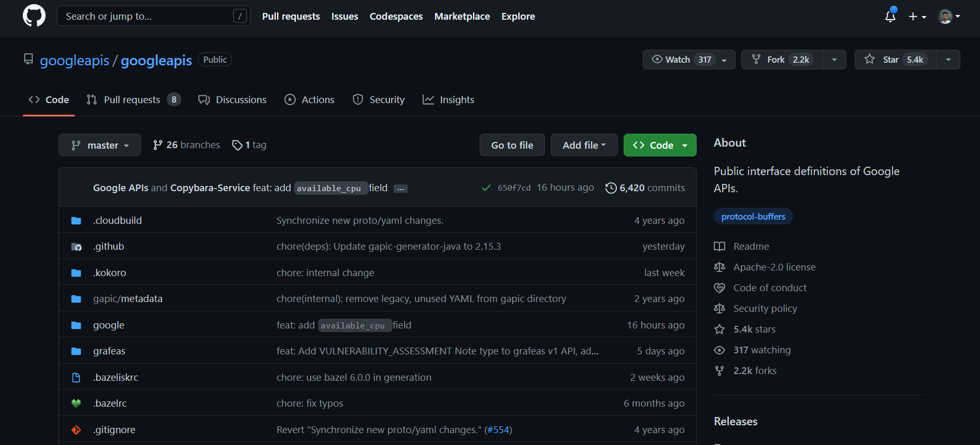Open commit 'chore: internal change'
Screen dimensions: 980x445
click(325, 273)
